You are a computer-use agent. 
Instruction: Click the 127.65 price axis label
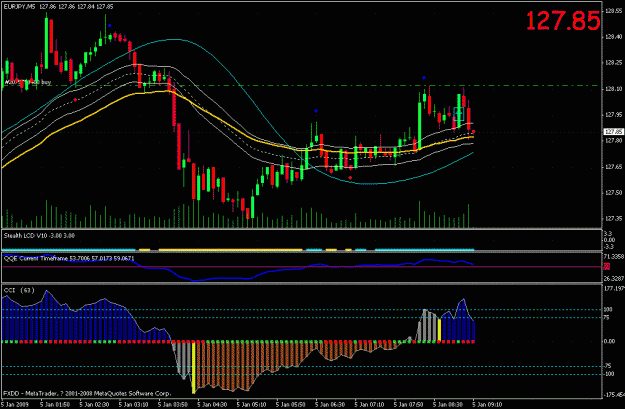click(x=614, y=167)
